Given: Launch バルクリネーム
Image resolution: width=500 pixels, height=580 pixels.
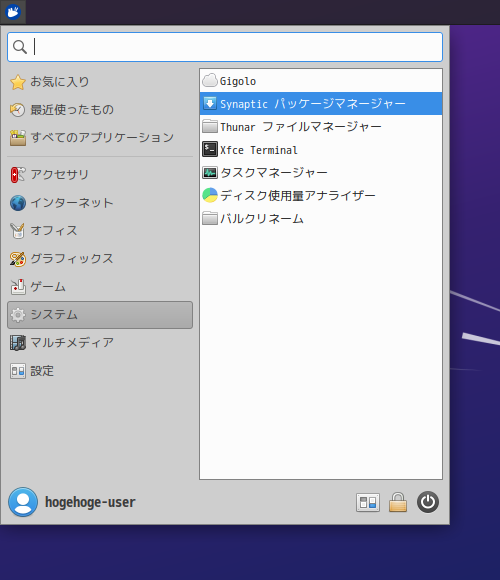Looking at the screenshot, I should pos(321,218).
